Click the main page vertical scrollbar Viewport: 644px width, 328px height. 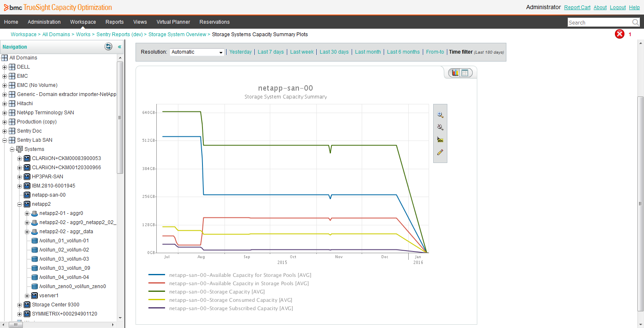(x=641, y=204)
